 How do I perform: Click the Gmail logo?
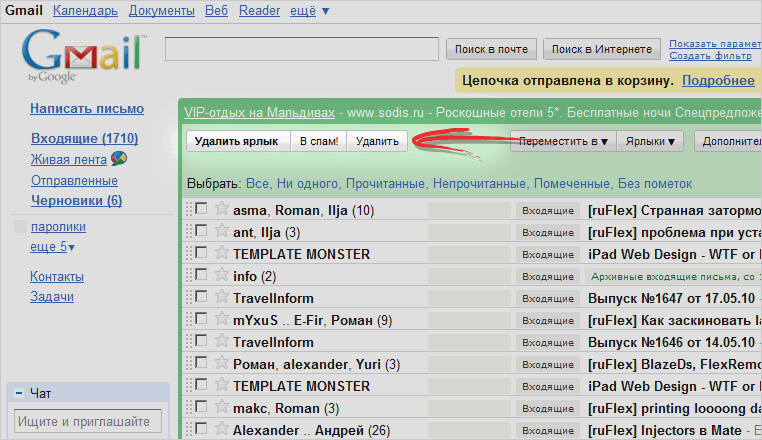point(83,55)
